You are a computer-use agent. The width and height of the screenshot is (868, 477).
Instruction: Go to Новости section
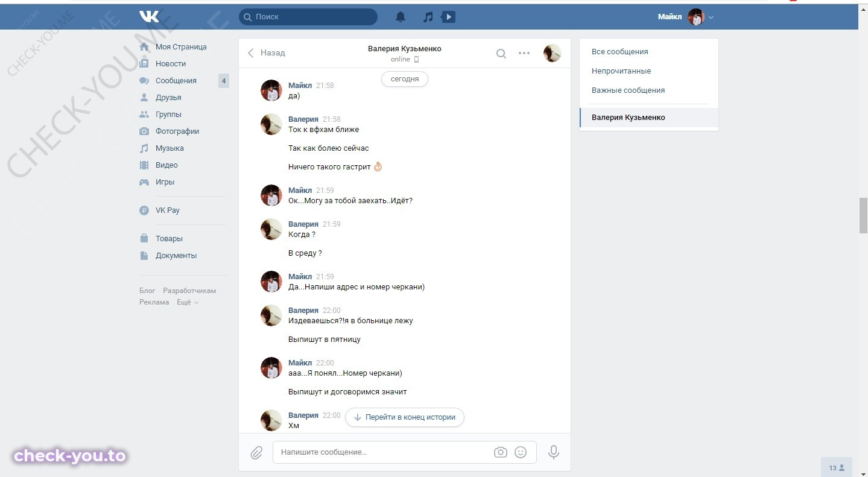coord(171,64)
